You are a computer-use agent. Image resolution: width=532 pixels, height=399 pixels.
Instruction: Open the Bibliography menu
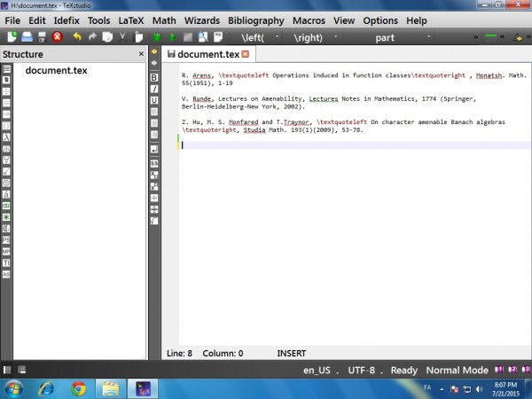tap(256, 20)
